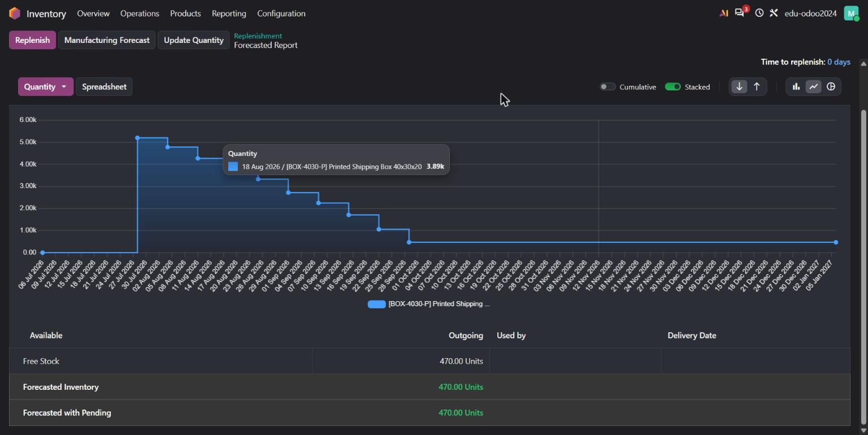Screen dimensions: 868x435
Task: Click the Forecasted with Pending row label
Action: pos(67,413)
